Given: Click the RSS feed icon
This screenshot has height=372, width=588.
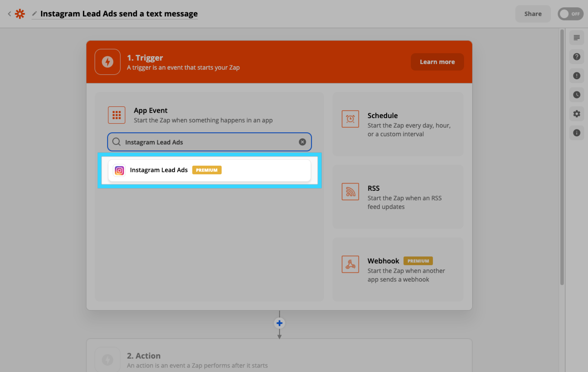Looking at the screenshot, I should (350, 191).
